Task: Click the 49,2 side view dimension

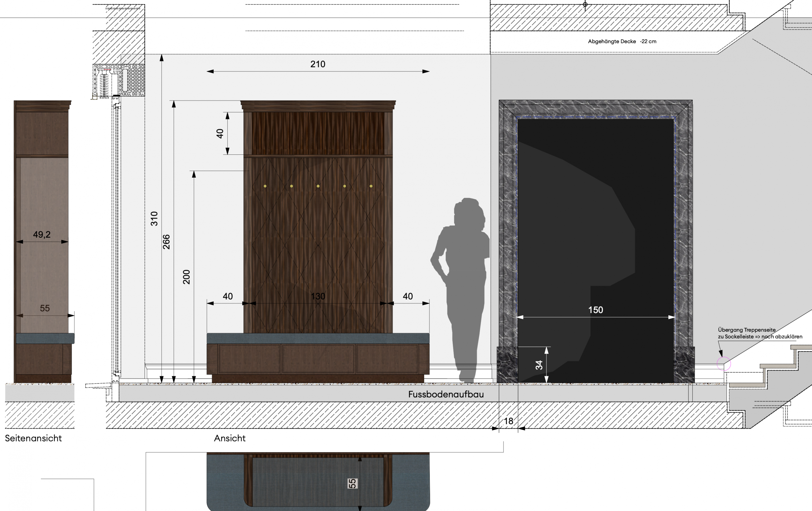Action: (42, 234)
